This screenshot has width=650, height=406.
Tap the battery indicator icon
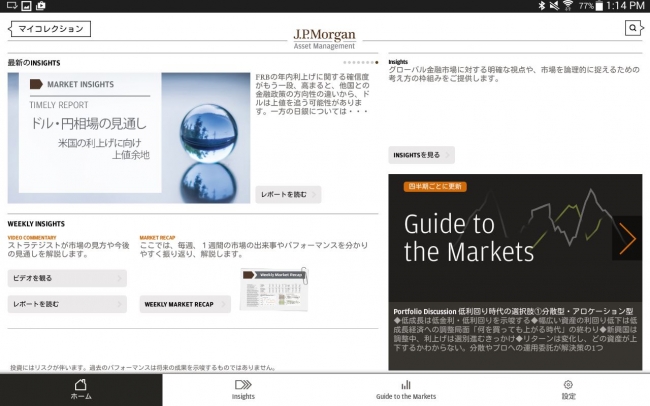point(599,6)
